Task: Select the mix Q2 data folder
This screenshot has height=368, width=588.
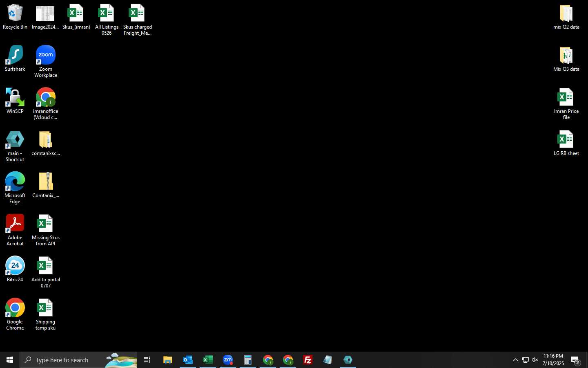Action: point(566,17)
